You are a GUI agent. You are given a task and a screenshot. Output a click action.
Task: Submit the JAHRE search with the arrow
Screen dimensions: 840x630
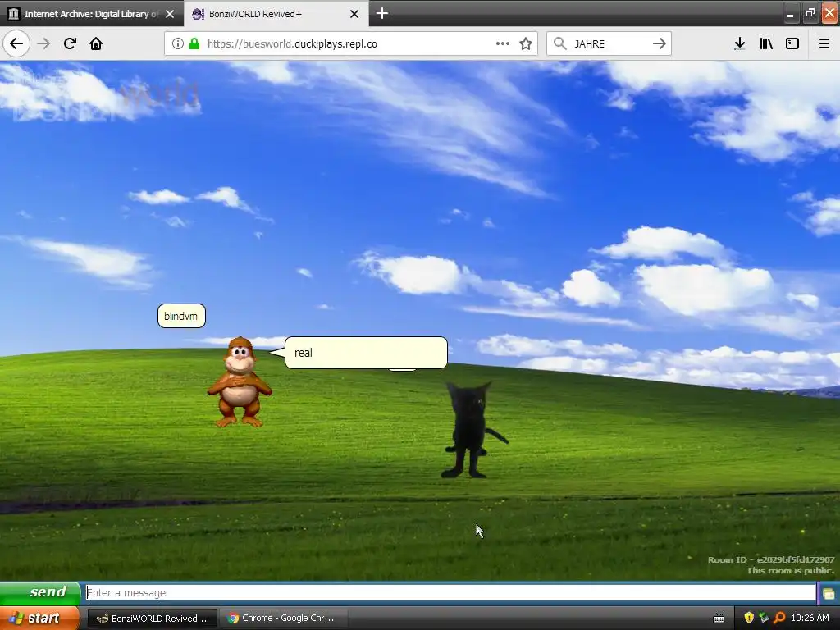click(x=659, y=43)
